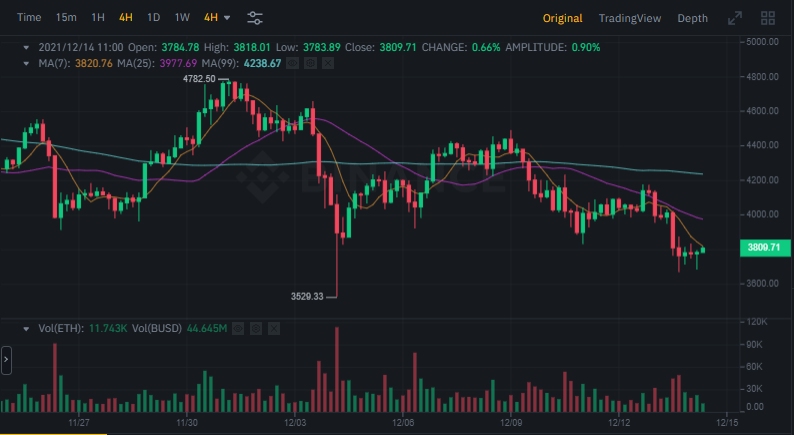Screen dimensions: 794x435
Task: Switch to the TradingView chart tab
Action: [629, 18]
